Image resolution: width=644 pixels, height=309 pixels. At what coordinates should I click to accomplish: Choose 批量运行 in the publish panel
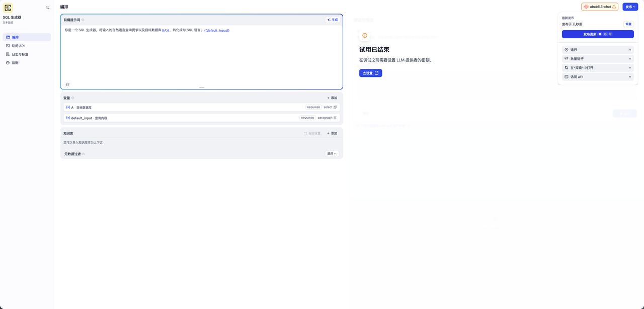pyautogui.click(x=598, y=59)
